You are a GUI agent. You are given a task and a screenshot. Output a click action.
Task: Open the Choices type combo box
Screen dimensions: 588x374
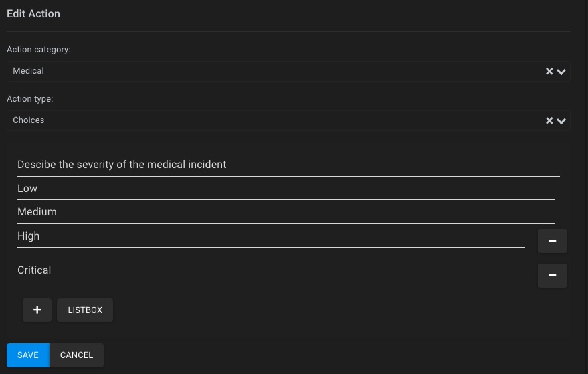268,120
